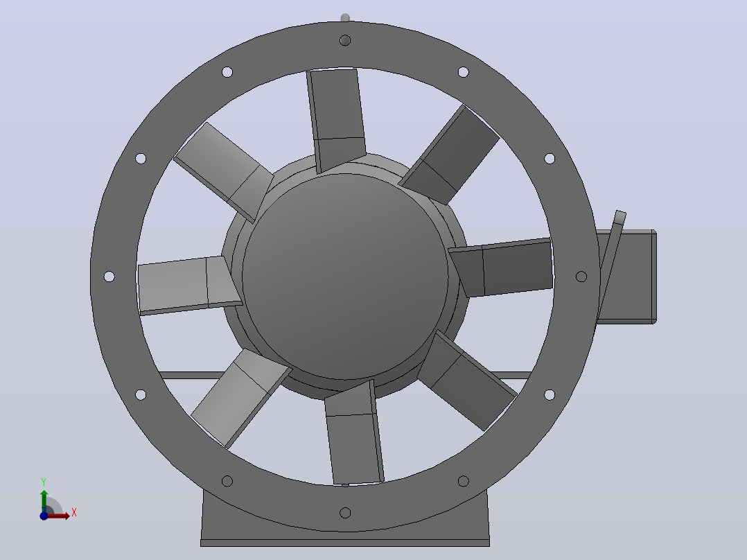Pick the bottommost bolt hole on the flange
Screen dimensions: 747x560
point(345,513)
